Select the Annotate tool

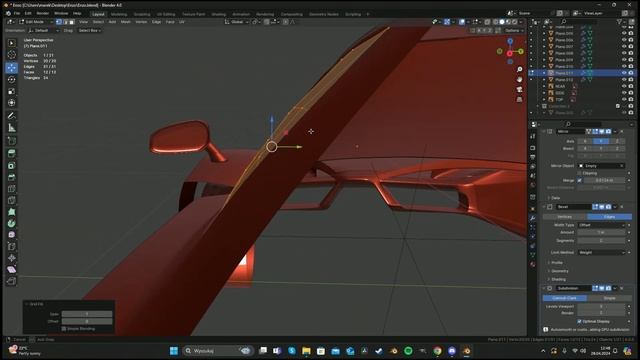12,116
